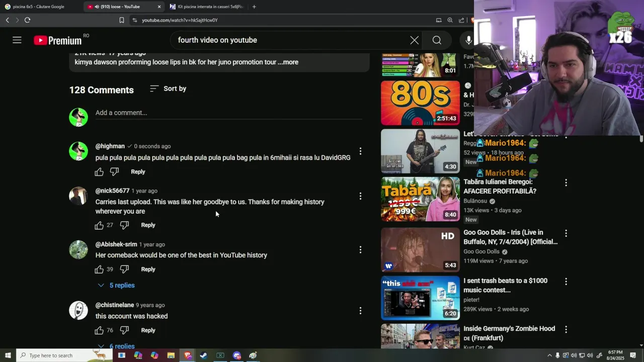This screenshot has width=644, height=362.
Task: Reply to @chistinelane comment
Action: [x=148, y=330]
